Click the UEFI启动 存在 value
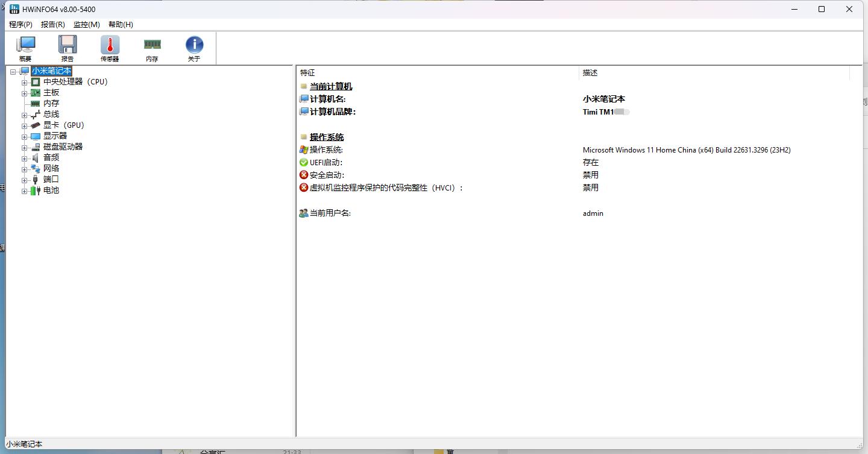This screenshot has height=454, width=868. coord(591,163)
